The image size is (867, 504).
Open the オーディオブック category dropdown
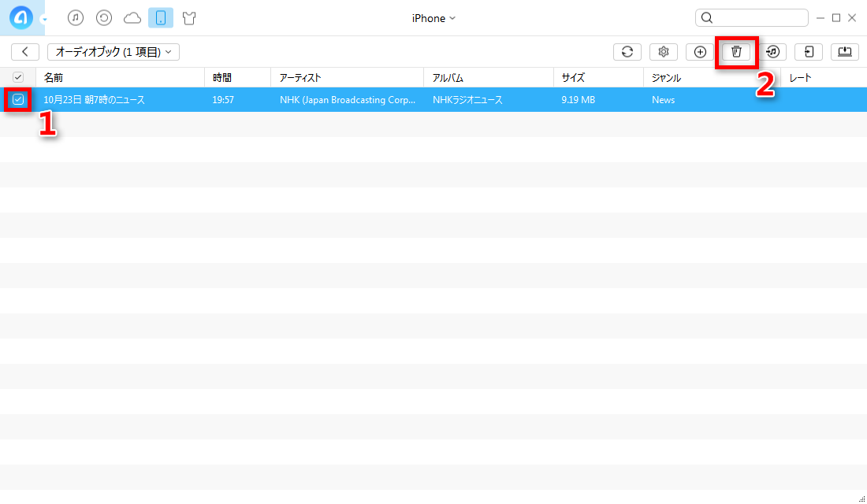(x=113, y=52)
